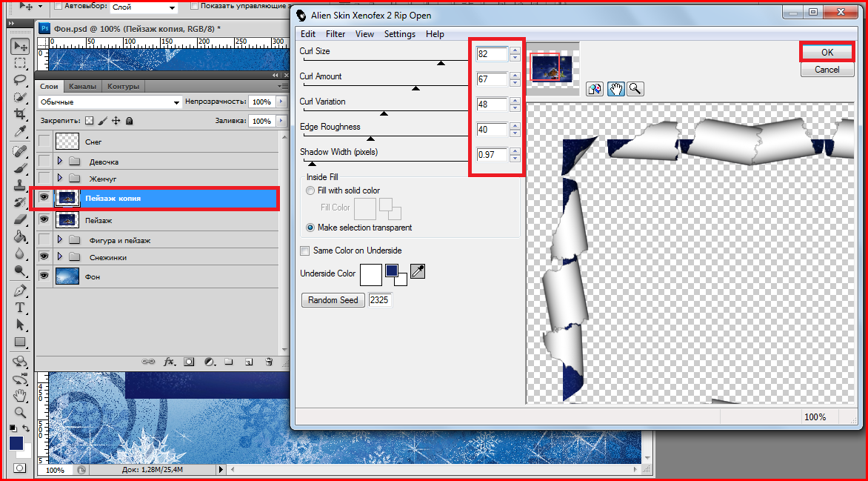Cancel the Rip Open dialog
The width and height of the screenshot is (868, 481).
[x=827, y=70]
